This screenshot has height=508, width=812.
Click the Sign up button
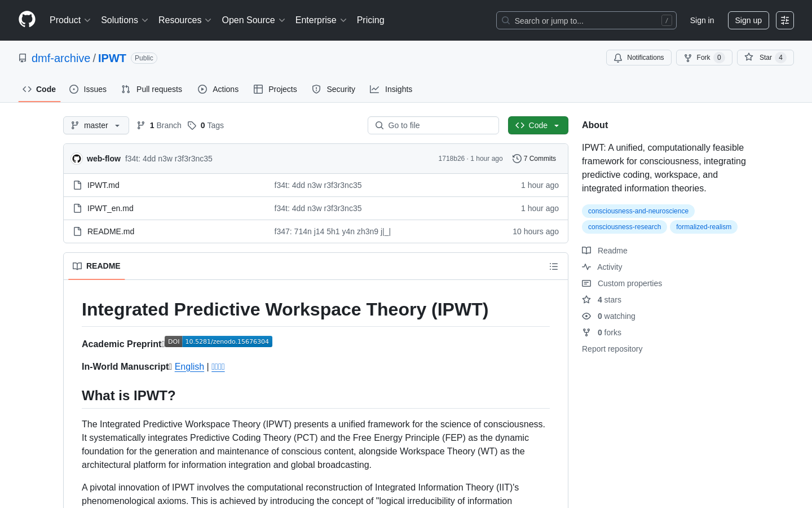(x=748, y=20)
